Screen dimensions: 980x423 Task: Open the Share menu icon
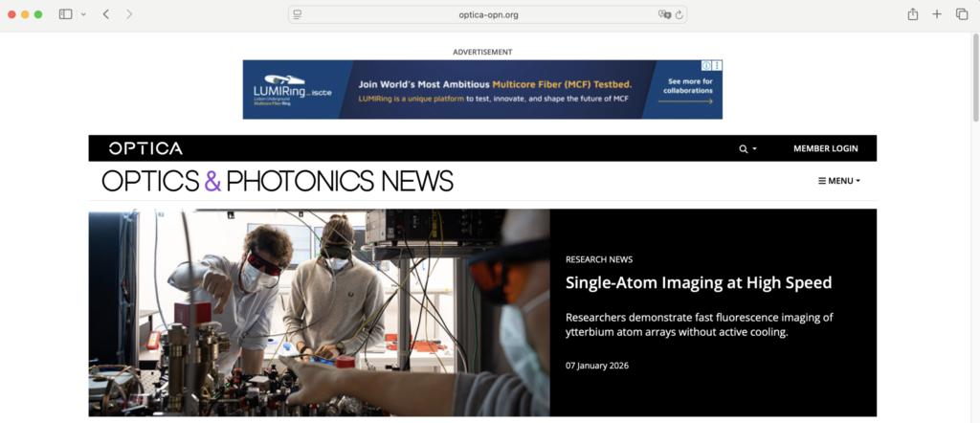[912, 14]
